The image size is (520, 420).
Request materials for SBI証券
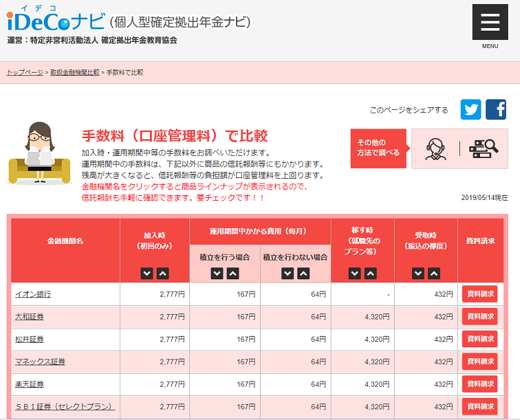tap(480, 407)
